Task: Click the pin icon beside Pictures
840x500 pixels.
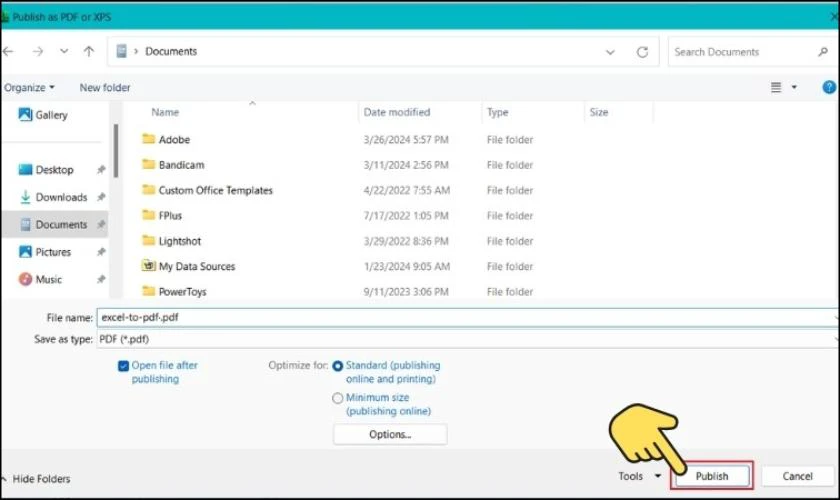Action: coord(101,252)
